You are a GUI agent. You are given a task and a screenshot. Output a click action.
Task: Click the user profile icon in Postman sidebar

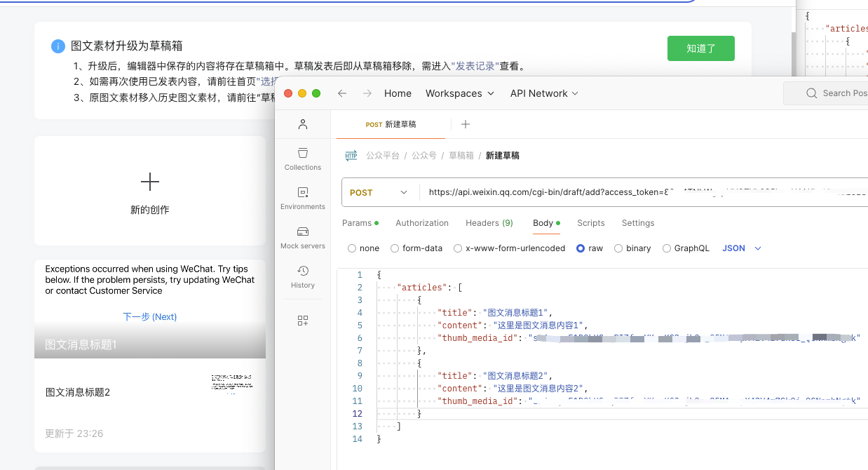303,124
